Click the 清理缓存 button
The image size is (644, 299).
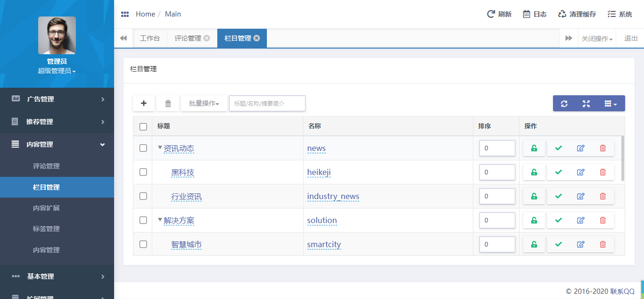pos(577,14)
